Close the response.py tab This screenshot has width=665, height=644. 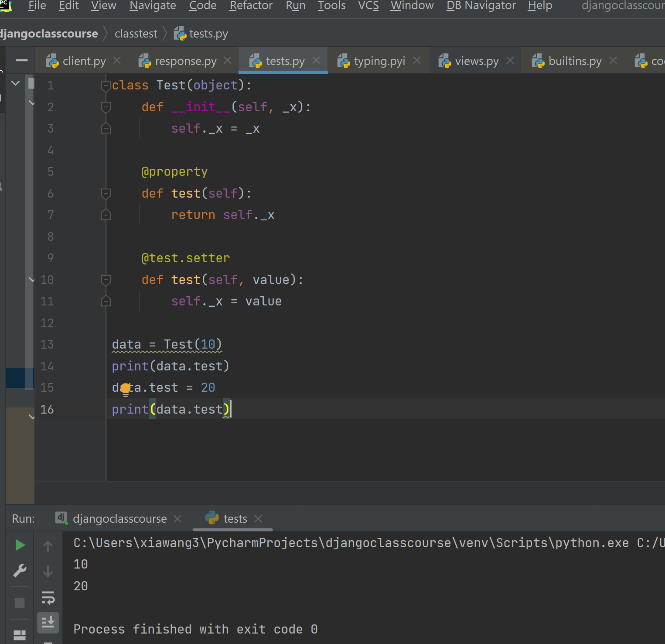[228, 61]
